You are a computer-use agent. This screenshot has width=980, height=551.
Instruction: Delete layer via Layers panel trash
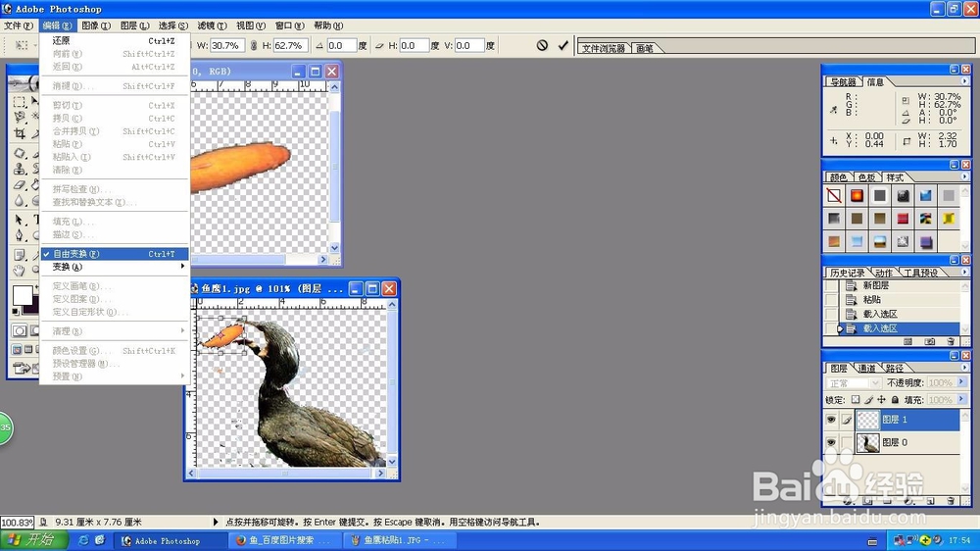(951, 501)
